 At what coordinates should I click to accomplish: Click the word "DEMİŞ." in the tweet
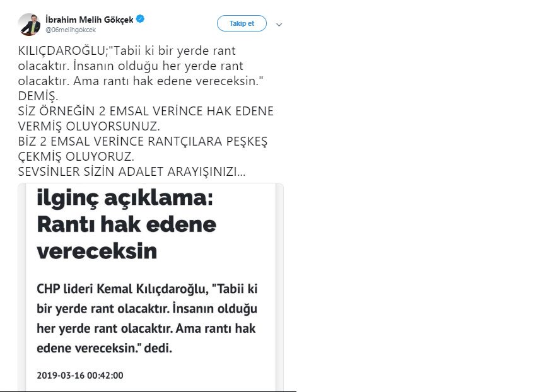coord(37,96)
